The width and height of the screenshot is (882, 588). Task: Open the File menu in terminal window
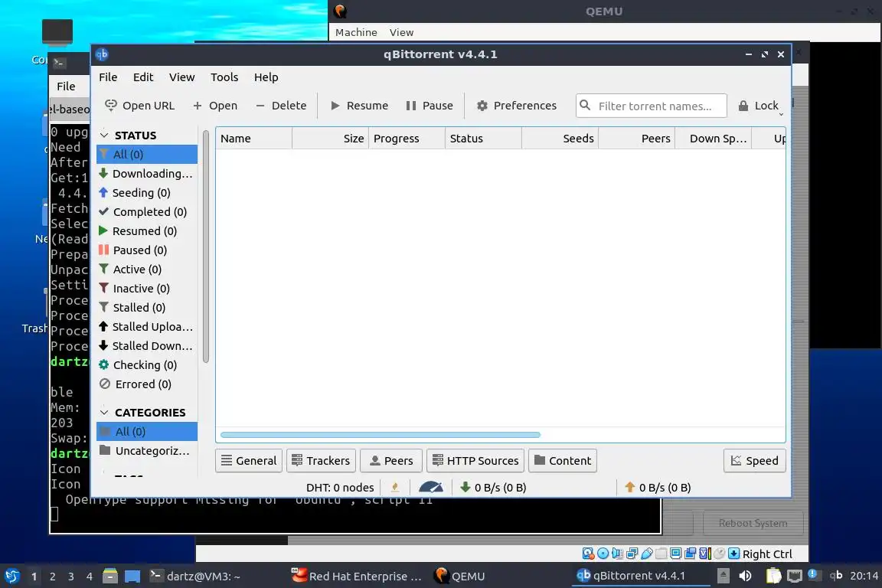pyautogui.click(x=66, y=86)
